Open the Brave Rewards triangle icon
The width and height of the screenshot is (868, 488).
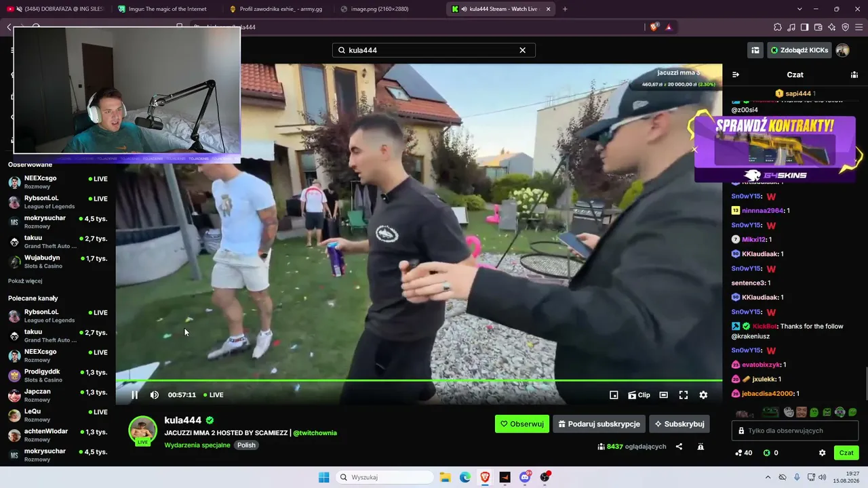(669, 27)
